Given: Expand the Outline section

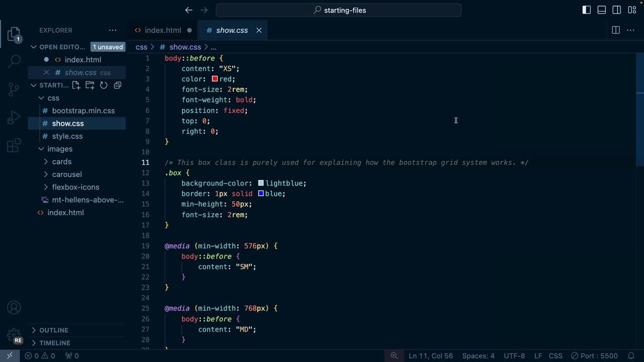Looking at the screenshot, I should tap(53, 330).
